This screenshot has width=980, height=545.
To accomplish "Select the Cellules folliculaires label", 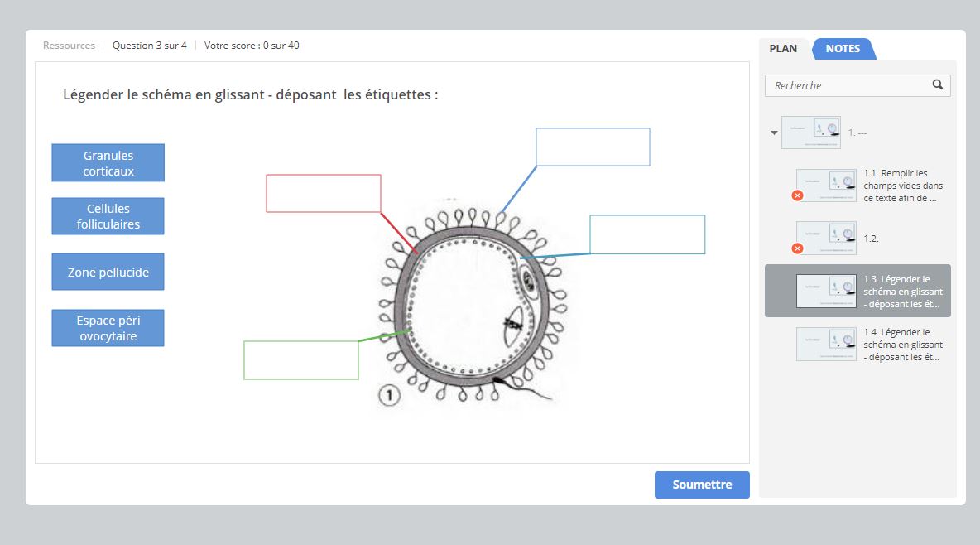I will point(108,216).
